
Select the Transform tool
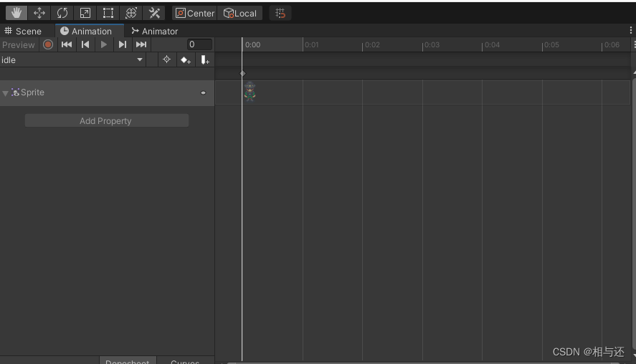tap(131, 13)
